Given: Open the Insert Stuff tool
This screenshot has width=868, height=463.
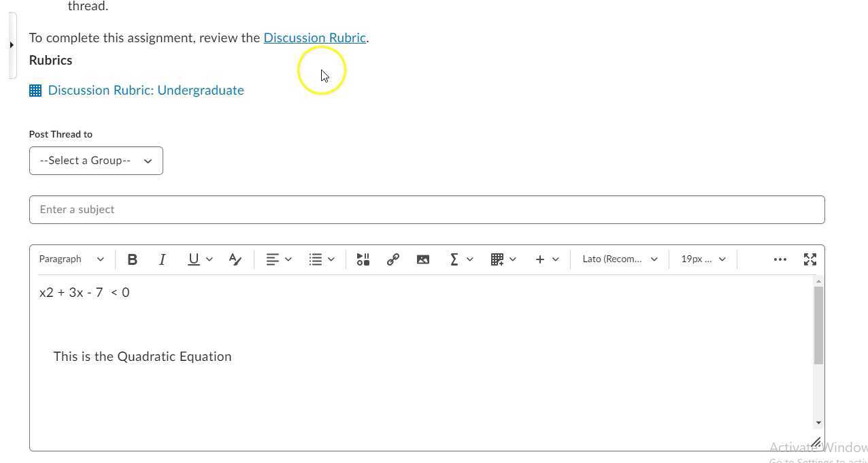Looking at the screenshot, I should tap(363, 259).
